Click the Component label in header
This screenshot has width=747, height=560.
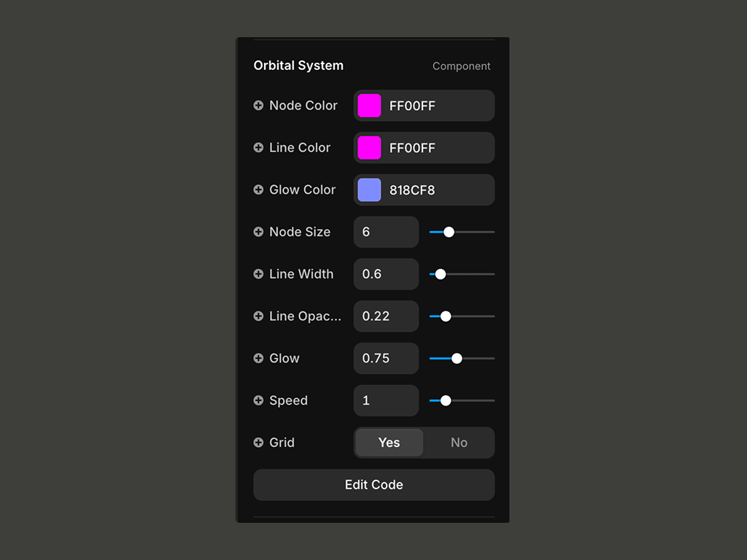click(x=461, y=66)
